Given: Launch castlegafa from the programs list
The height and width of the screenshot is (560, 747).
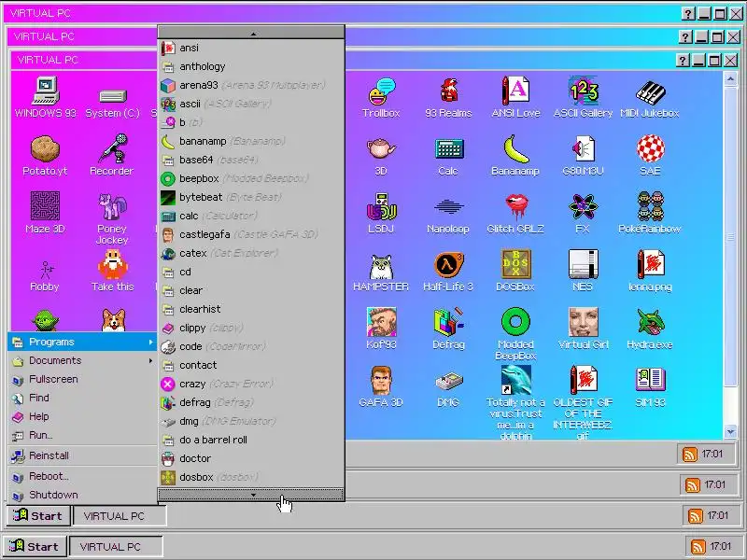Looking at the screenshot, I should point(251,234).
